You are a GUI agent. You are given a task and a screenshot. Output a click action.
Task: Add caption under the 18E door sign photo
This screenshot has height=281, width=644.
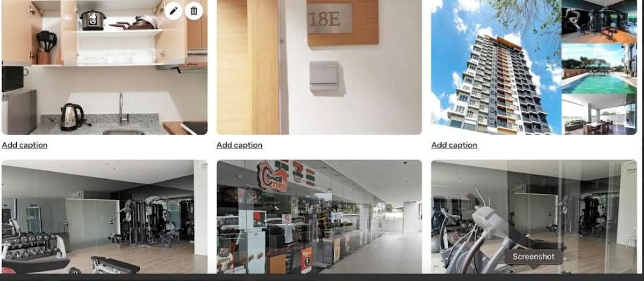tap(240, 145)
